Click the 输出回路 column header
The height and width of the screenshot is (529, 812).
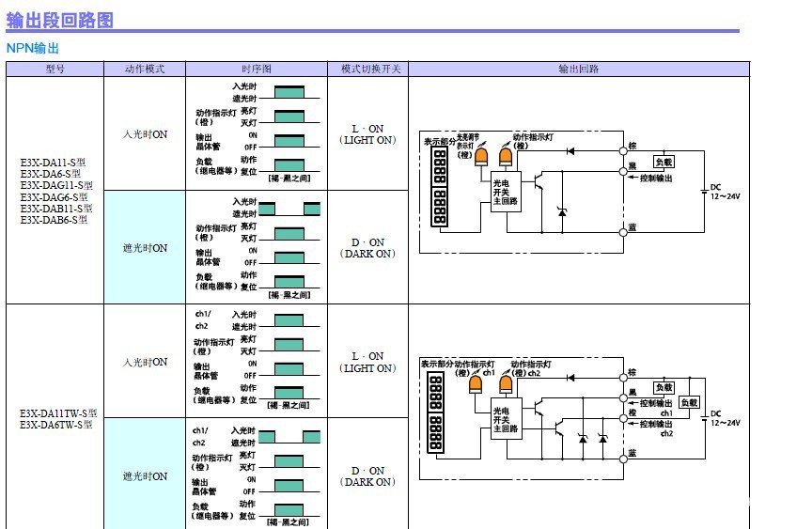click(x=578, y=70)
